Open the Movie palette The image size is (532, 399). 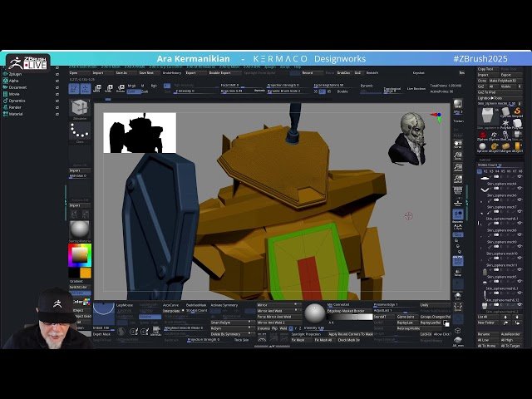tap(14, 94)
